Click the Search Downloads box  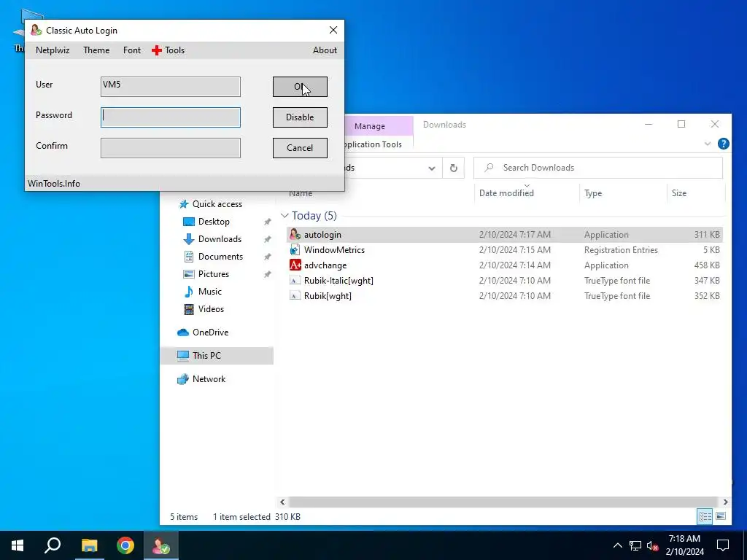[x=598, y=168]
